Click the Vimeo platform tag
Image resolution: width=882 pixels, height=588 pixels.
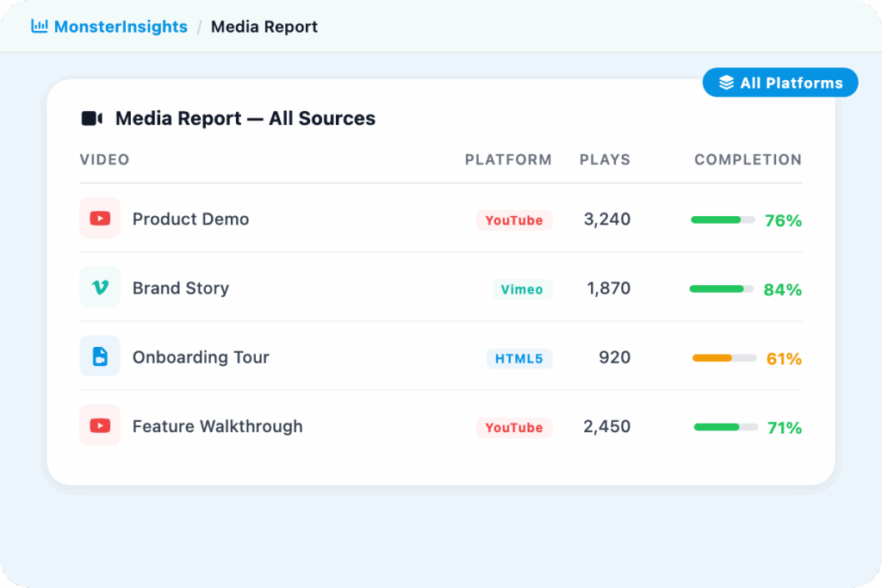(x=522, y=289)
